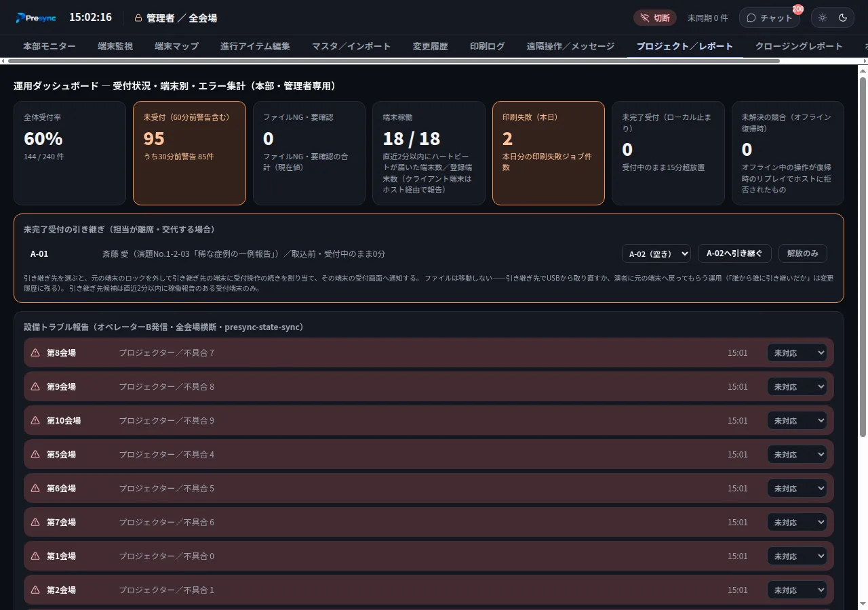This screenshot has width=868, height=610.
Task: Click the 解放のみ button
Action: tap(803, 253)
